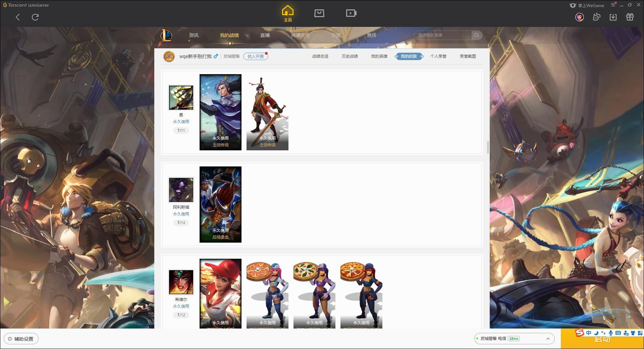Click the 1/12 skin count badge
Image resolution: width=644 pixels, height=349 pixels.
[181, 315]
